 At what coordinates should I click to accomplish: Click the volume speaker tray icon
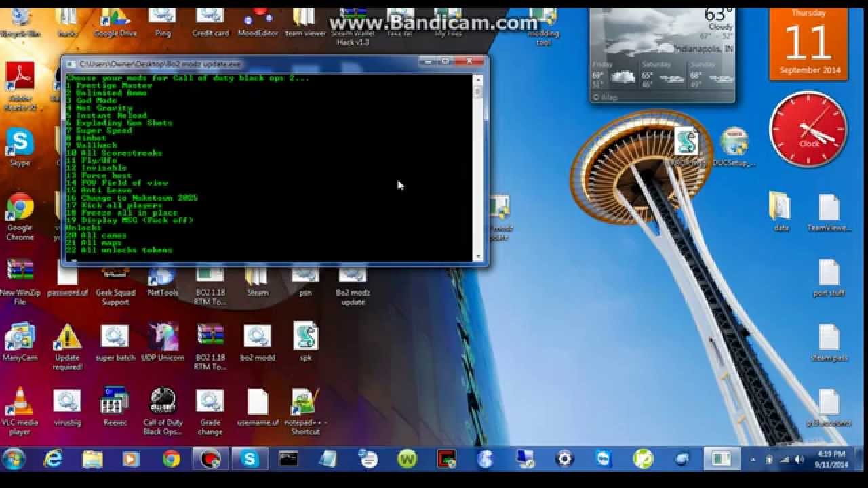tap(798, 460)
